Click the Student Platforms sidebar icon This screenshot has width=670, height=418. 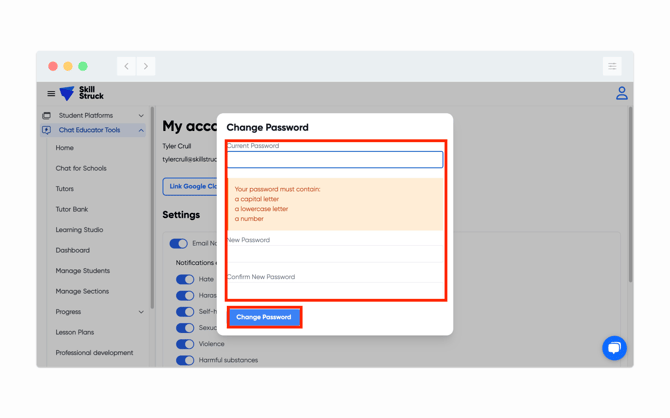click(x=47, y=115)
